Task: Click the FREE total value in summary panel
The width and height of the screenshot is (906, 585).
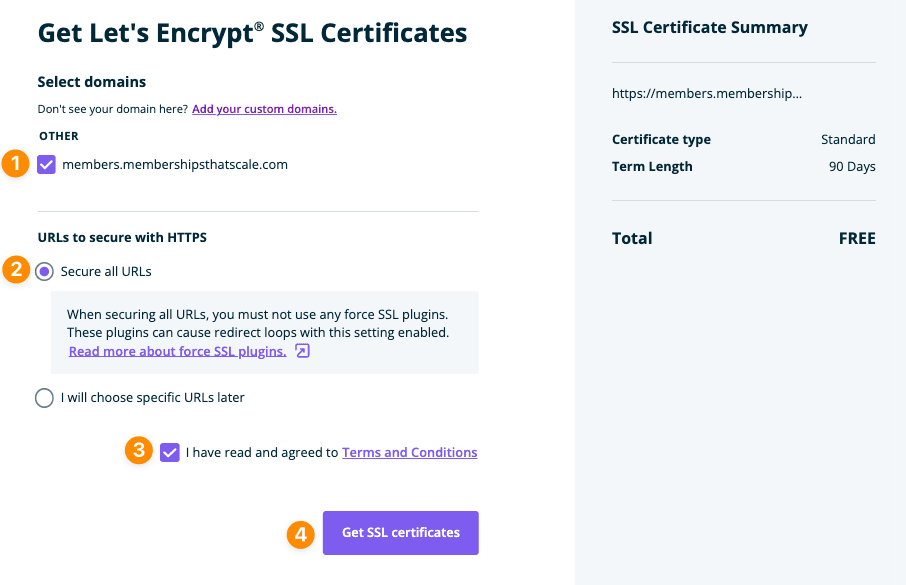Action: click(x=858, y=238)
